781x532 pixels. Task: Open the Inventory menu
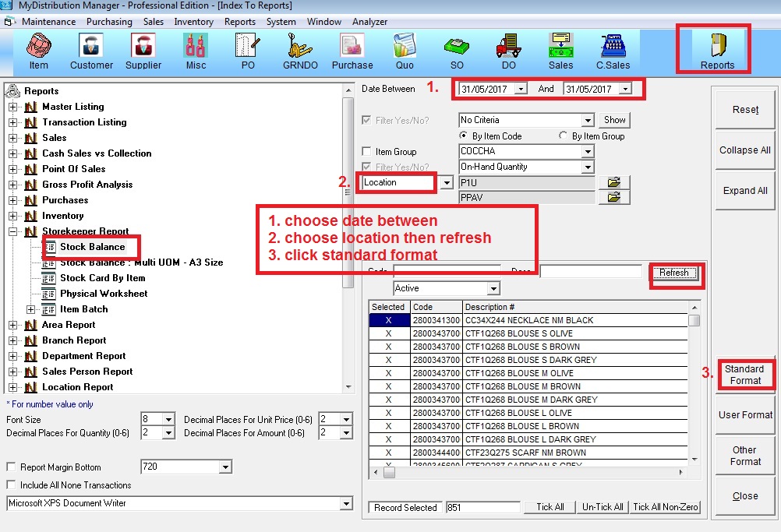[x=193, y=22]
